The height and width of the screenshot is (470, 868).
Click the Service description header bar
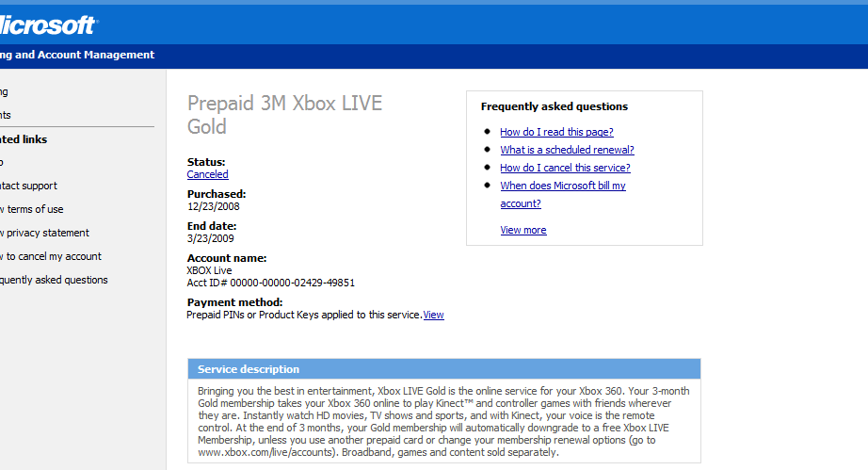[444, 369]
